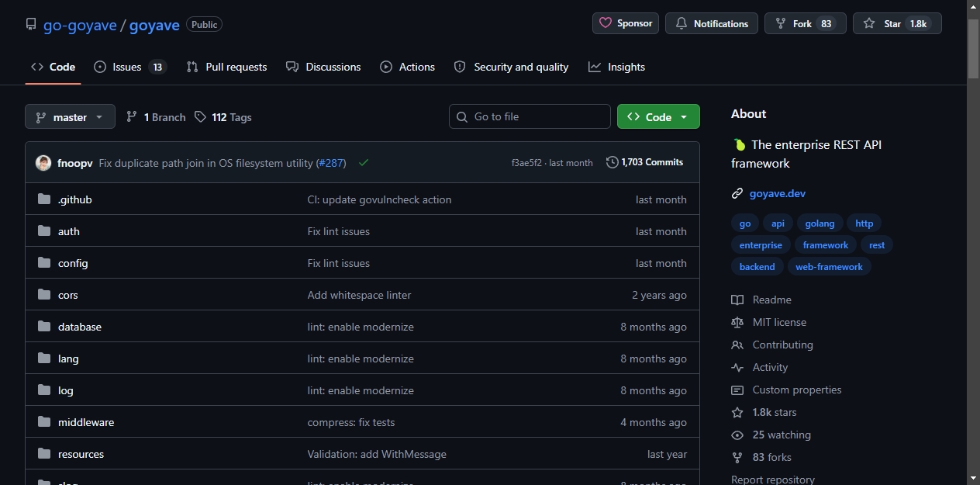Click the branch icon beside 1 Branch

tap(132, 117)
